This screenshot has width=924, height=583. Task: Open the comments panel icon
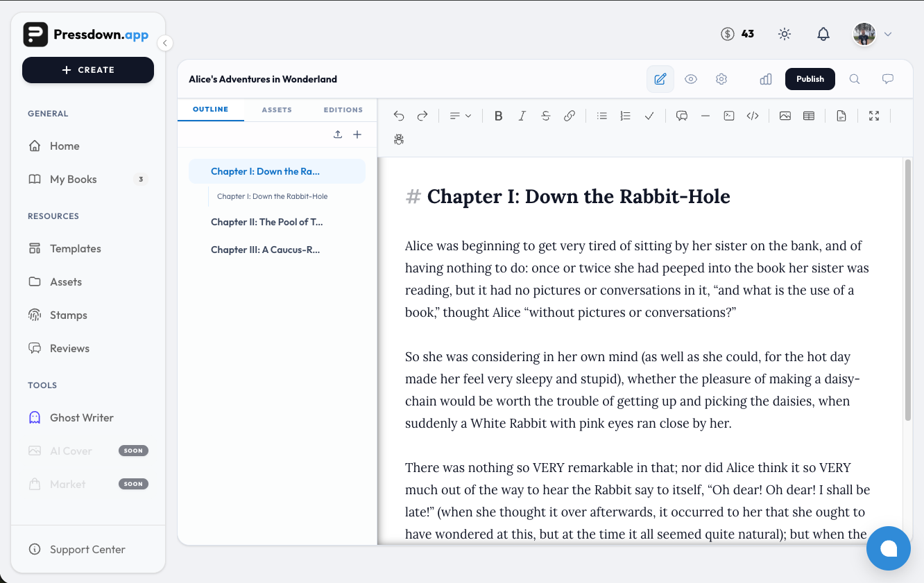(887, 79)
